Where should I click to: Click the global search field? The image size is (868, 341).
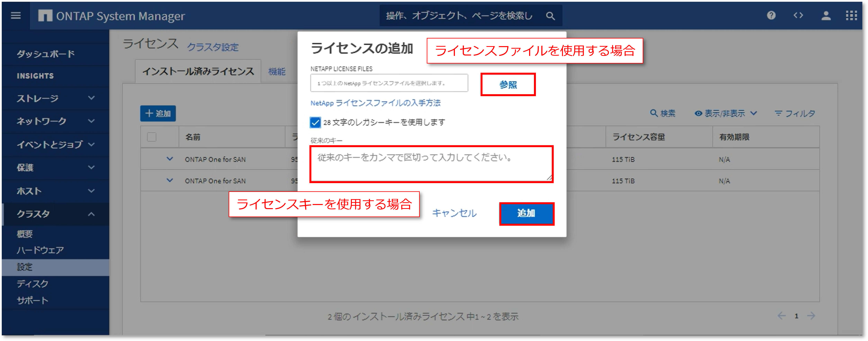click(471, 16)
